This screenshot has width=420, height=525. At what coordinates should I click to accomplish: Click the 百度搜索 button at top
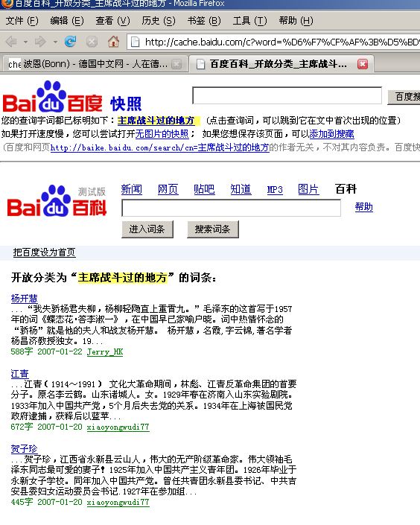pyautogui.click(x=404, y=97)
